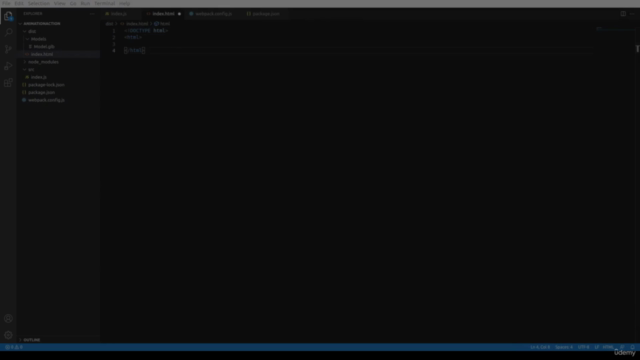Click LF end-of-line selector
This screenshot has width=640, height=360.
pyautogui.click(x=597, y=347)
